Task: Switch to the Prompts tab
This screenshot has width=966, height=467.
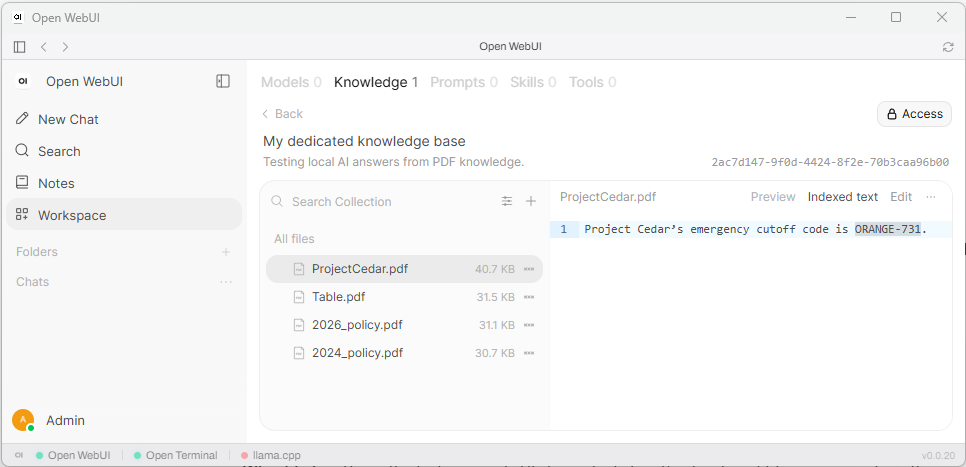Action: click(x=464, y=83)
